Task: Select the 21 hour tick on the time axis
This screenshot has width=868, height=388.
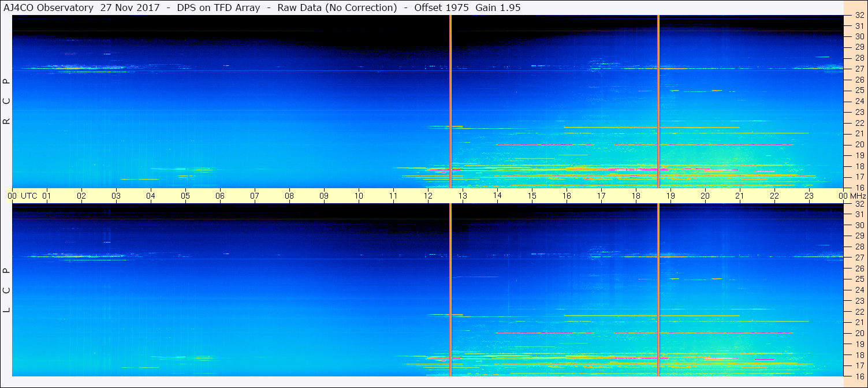Action: pos(740,196)
